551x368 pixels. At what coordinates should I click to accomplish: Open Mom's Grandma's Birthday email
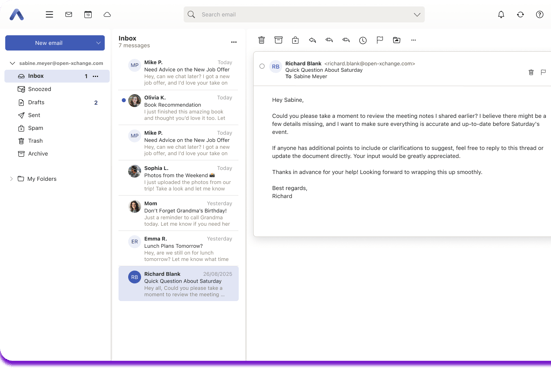pyautogui.click(x=179, y=213)
